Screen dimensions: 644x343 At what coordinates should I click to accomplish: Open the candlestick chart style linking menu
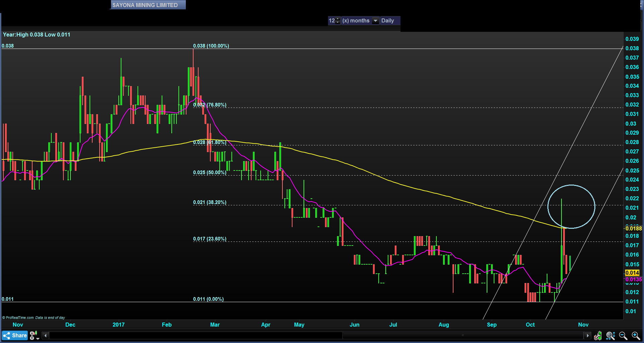point(35,335)
